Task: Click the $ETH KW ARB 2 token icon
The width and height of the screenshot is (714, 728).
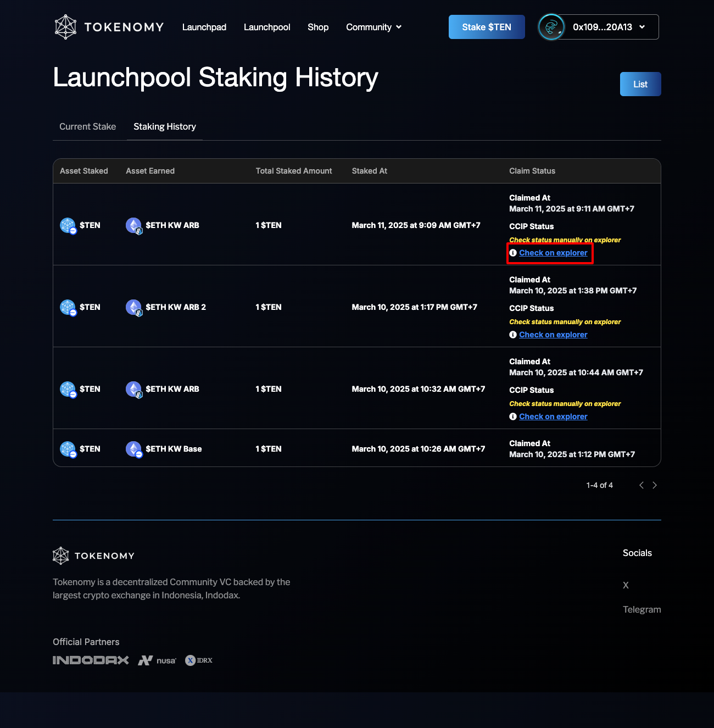Action: [x=134, y=307]
